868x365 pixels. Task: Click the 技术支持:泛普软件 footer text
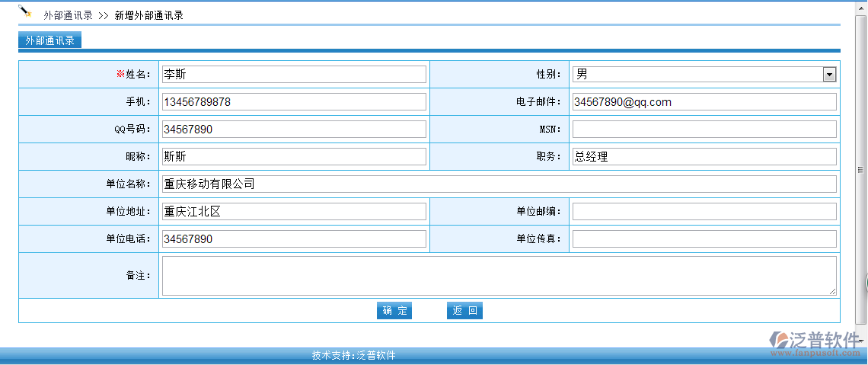[x=354, y=356]
